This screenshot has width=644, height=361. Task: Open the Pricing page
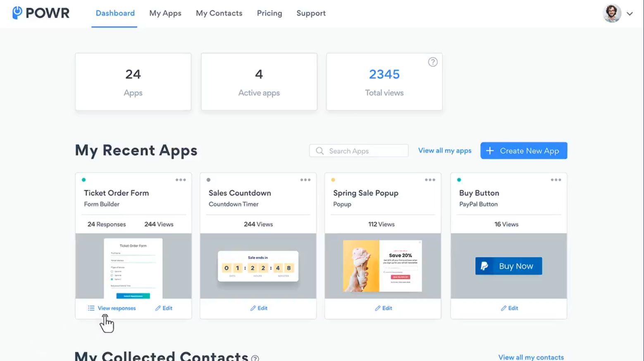point(269,13)
